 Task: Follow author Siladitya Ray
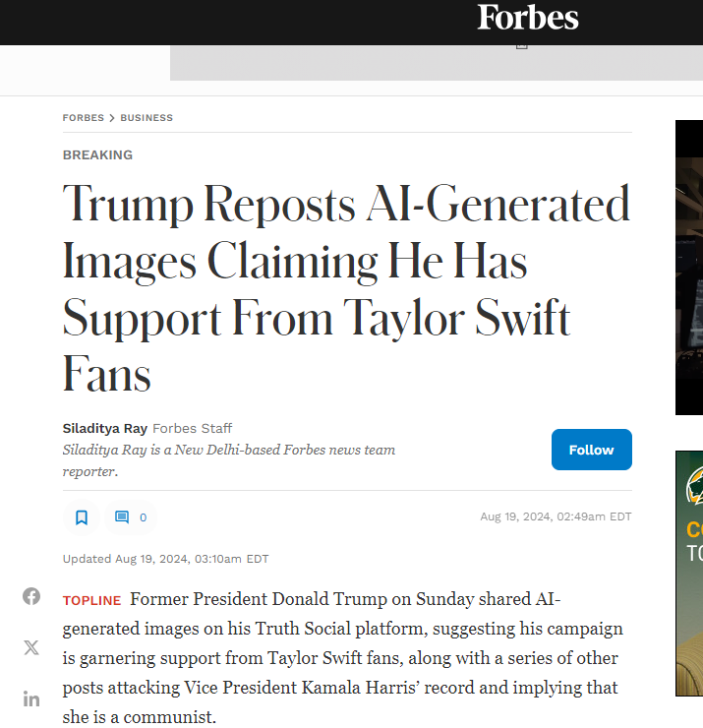point(592,450)
